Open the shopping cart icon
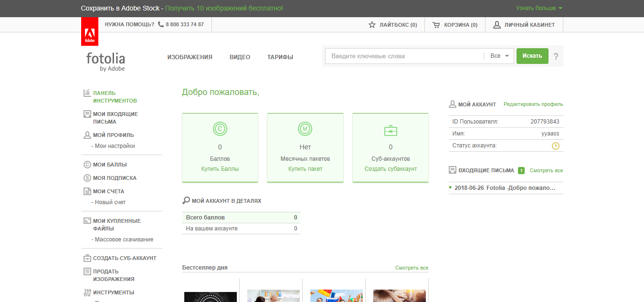Image resolution: width=644 pixels, height=302 pixels. (x=436, y=25)
